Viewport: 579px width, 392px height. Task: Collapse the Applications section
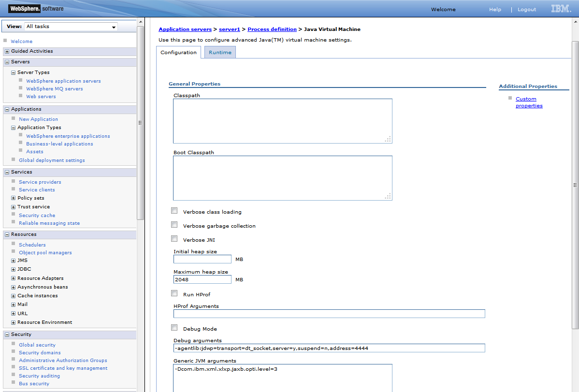pos(7,109)
